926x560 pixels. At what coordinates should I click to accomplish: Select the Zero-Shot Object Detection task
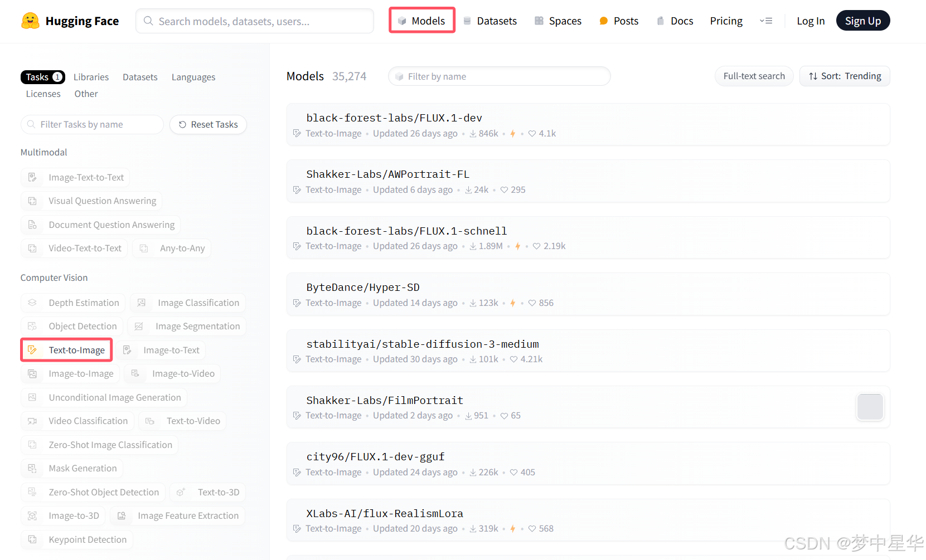point(93,492)
